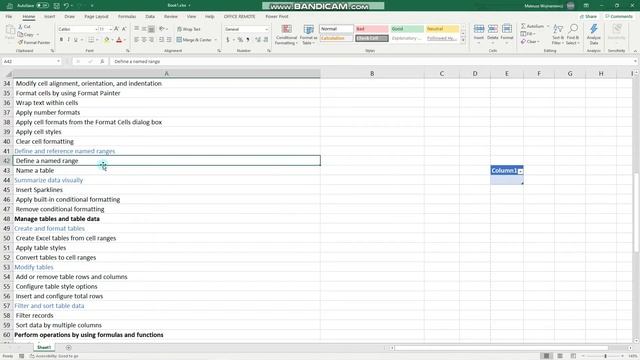
Task: Switch to the View tab
Action: 191,16
